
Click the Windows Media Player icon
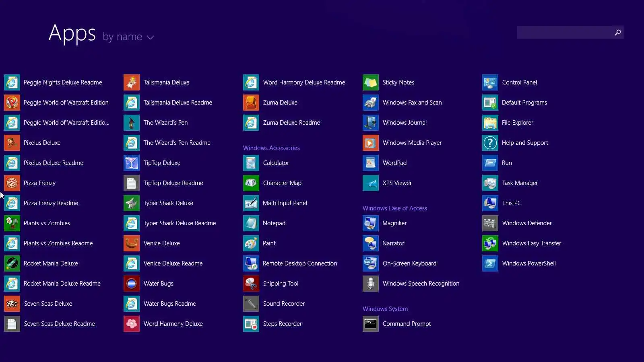point(371,143)
